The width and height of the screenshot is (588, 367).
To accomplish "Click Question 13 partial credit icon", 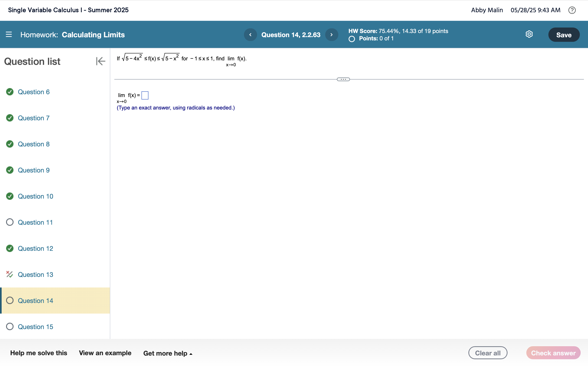I will 9,274.
